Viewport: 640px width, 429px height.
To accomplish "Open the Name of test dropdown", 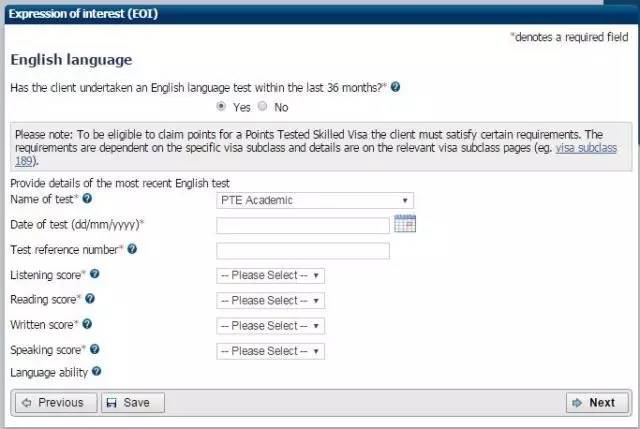I will pyautogui.click(x=315, y=200).
